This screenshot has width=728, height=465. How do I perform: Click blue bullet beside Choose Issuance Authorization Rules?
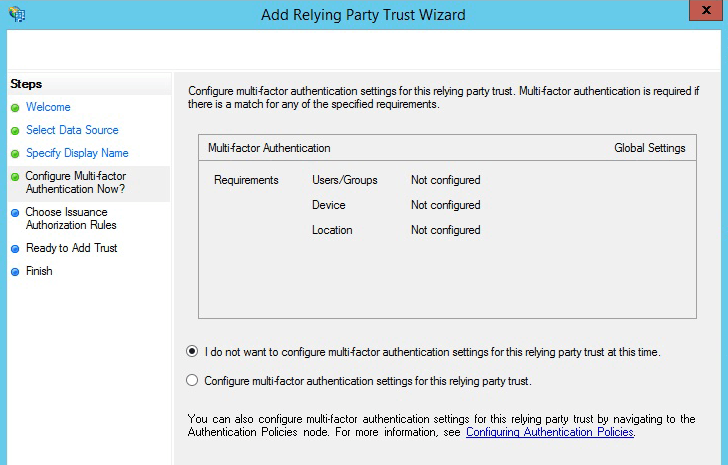(15, 213)
